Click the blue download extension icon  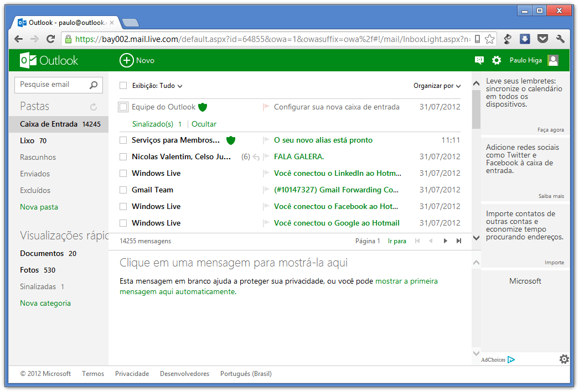pos(525,39)
